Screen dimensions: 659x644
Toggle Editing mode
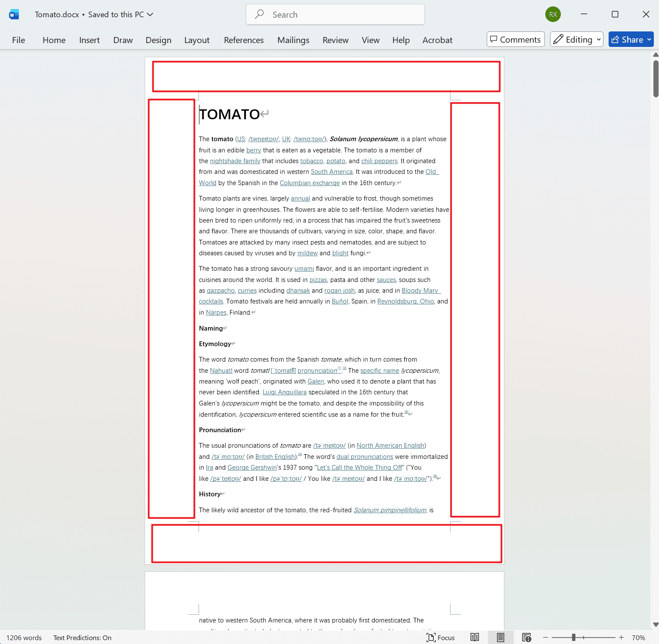(573, 39)
